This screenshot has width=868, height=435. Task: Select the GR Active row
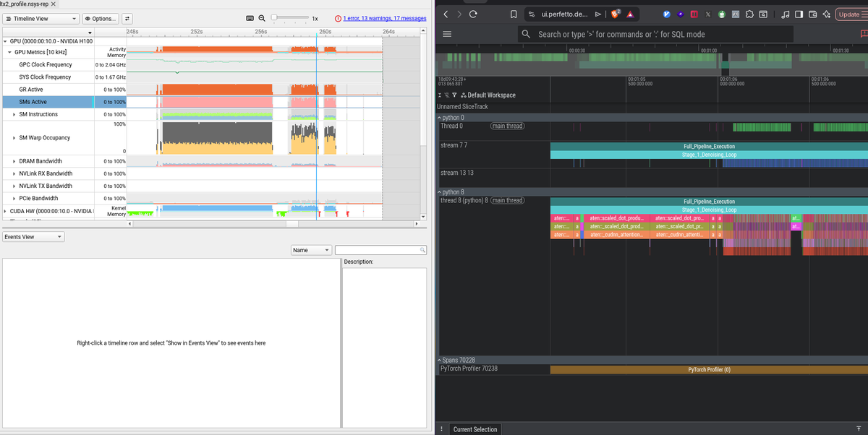(47, 90)
